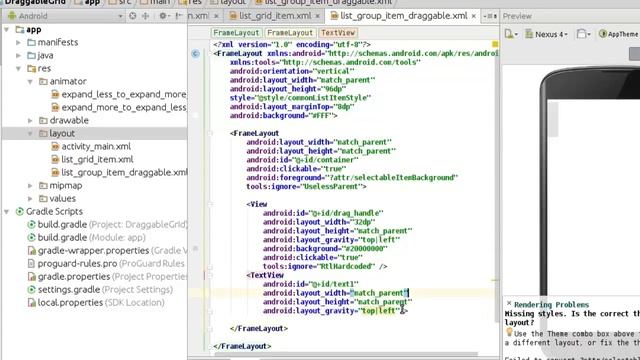The image size is (640, 360).
Task: Click the related-file gutter icon beside root FrameLayout
Action: pos(196,53)
